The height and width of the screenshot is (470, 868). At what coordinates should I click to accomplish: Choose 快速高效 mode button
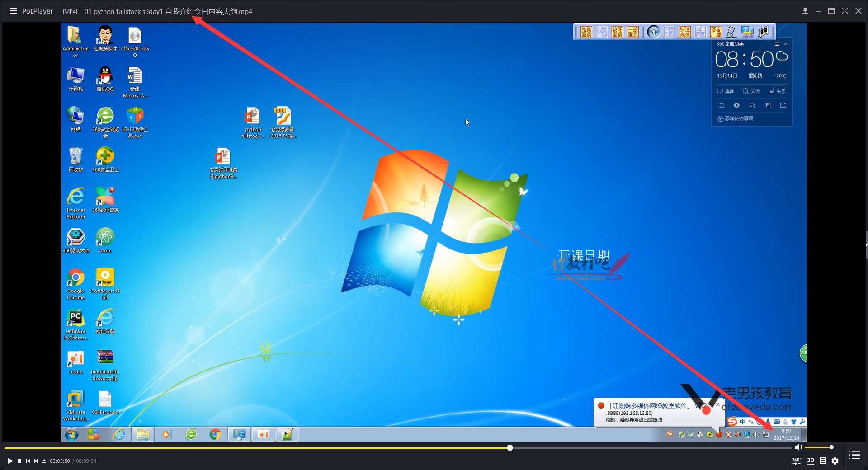pyautogui.click(x=685, y=32)
